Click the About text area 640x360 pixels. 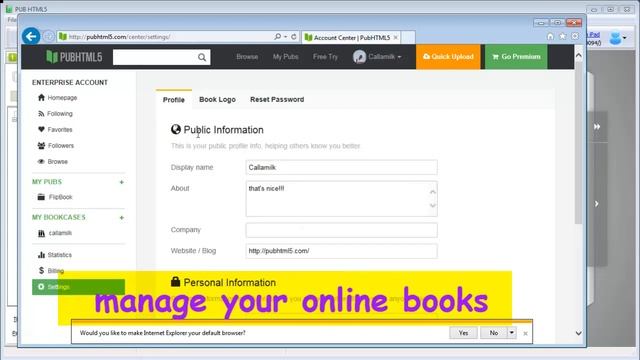tap(341, 199)
